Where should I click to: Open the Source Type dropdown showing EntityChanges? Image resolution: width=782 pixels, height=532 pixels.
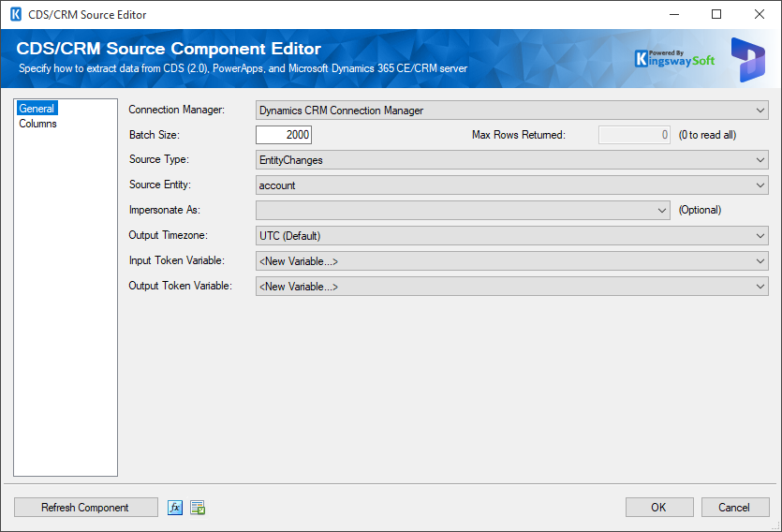point(511,160)
